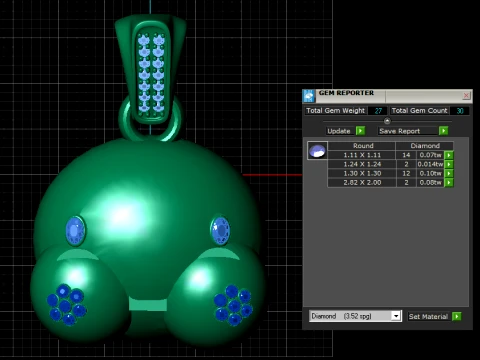Click the Total Gem Count value field
Viewport: 480px width, 360px height.
[x=459, y=111]
